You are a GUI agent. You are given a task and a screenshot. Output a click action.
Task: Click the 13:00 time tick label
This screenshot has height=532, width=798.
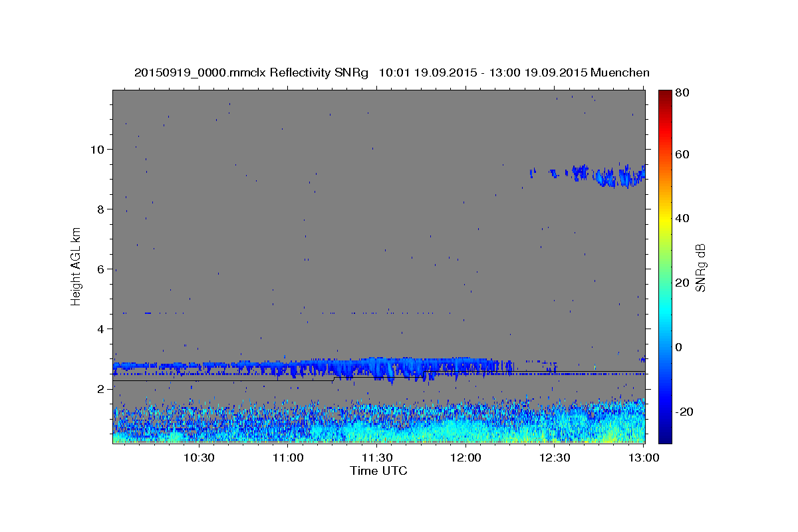pos(644,458)
